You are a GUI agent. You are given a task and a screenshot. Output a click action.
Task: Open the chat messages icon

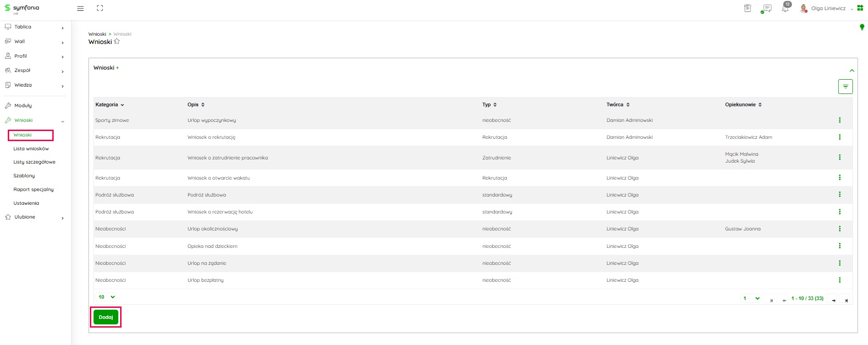pos(766,9)
